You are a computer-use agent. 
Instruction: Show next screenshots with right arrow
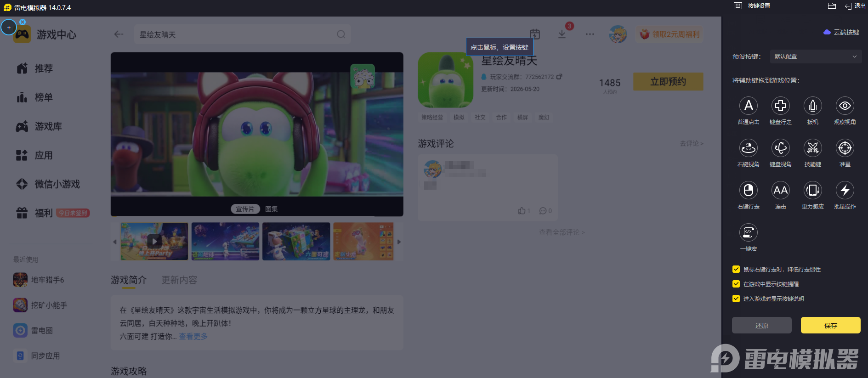[399, 242]
